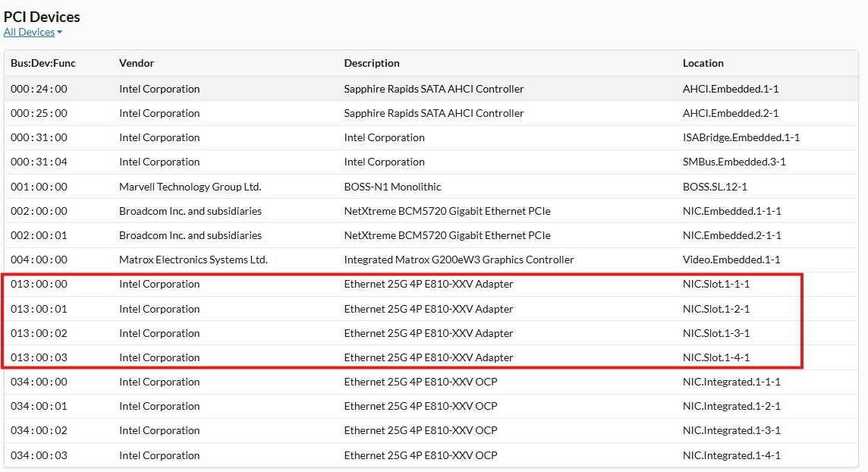Screen dimensions: 868x472
Task: Click NetXtreme BCM5720 description in 002:00:00 row
Action: pos(448,212)
